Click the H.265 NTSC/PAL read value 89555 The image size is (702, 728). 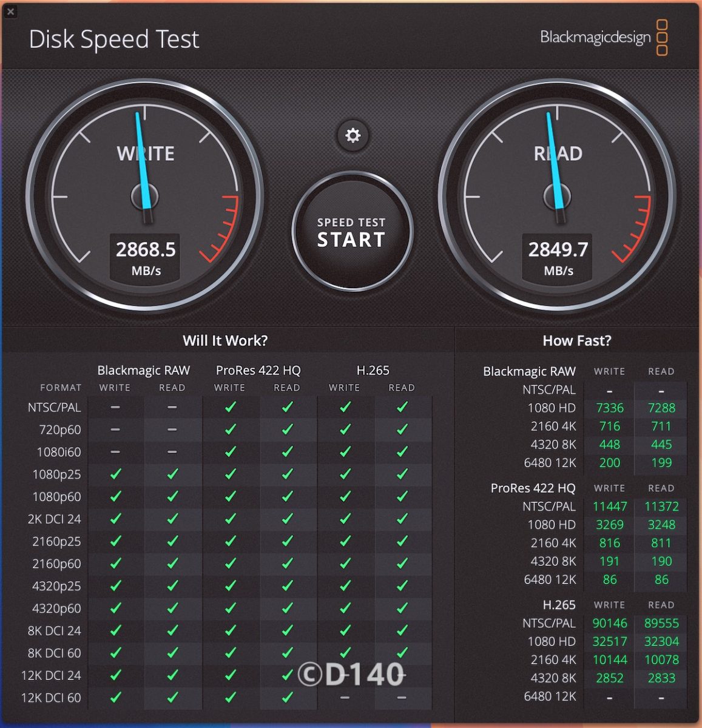[661, 623]
